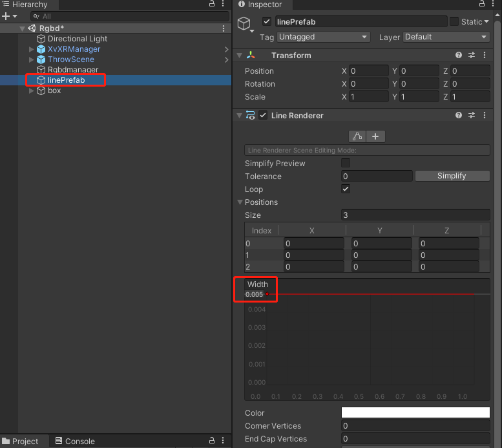Open the bottom panel options menu
Viewport: 502px width, 448px height.
223,440
